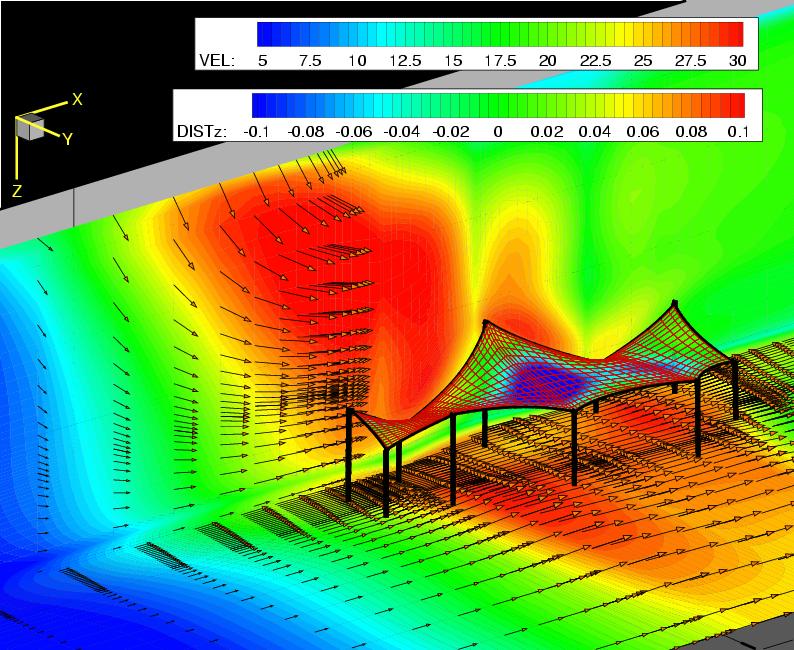
Task: Select the DISTz color scale bar
Action: (x=498, y=105)
